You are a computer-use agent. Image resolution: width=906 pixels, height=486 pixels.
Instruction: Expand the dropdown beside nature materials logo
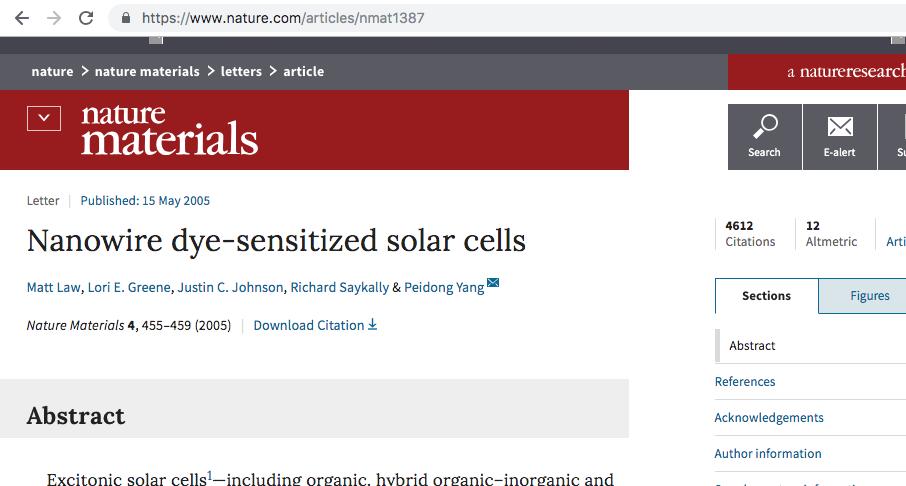[x=44, y=118]
